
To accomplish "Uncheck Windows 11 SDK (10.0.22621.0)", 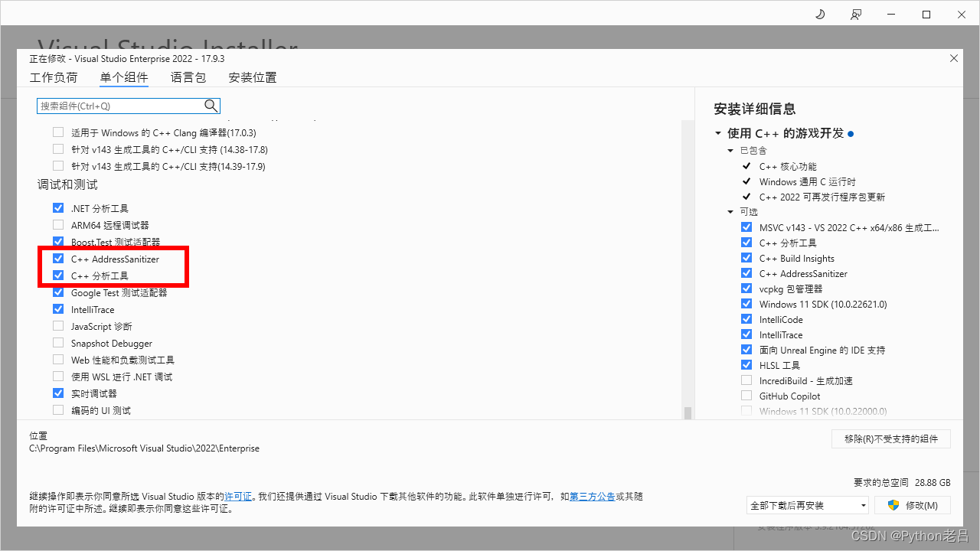I will [x=746, y=304].
